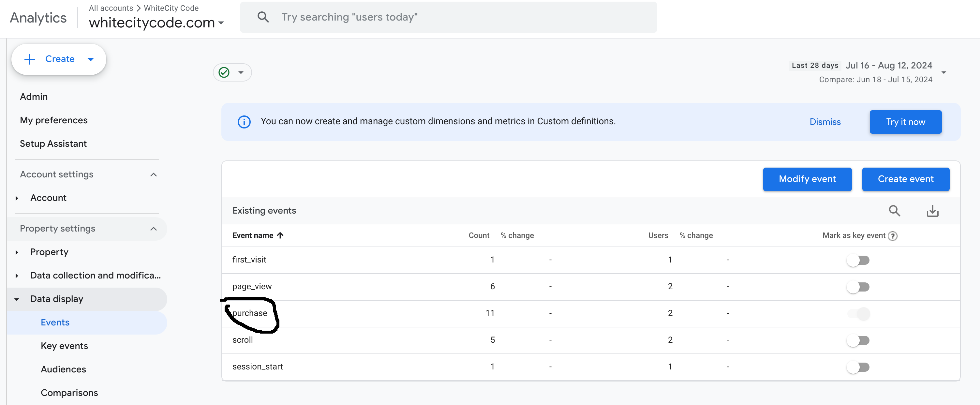This screenshot has width=980, height=405.
Task: Click the purchase event name
Action: tap(250, 313)
